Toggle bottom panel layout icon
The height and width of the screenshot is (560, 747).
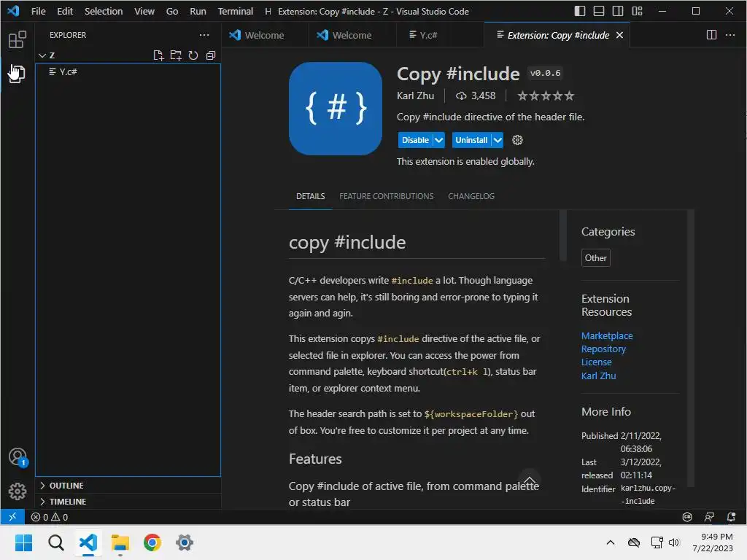pyautogui.click(x=599, y=11)
